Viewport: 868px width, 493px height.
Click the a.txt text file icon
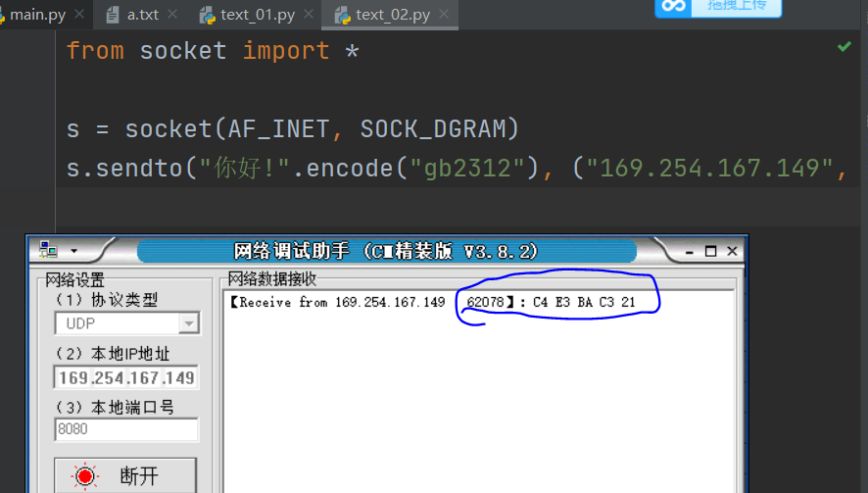point(113,15)
